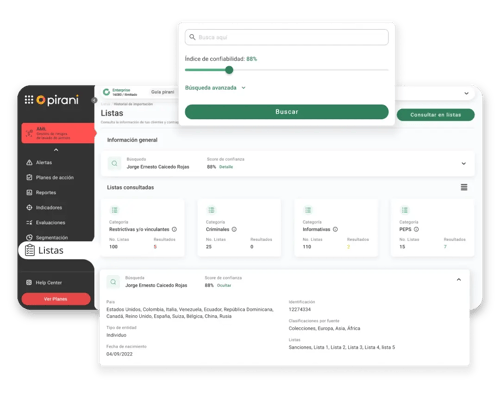This screenshot has height=393, width=500.
Task: Click the Criminales card No. Listas value 25
Action: 209,247
